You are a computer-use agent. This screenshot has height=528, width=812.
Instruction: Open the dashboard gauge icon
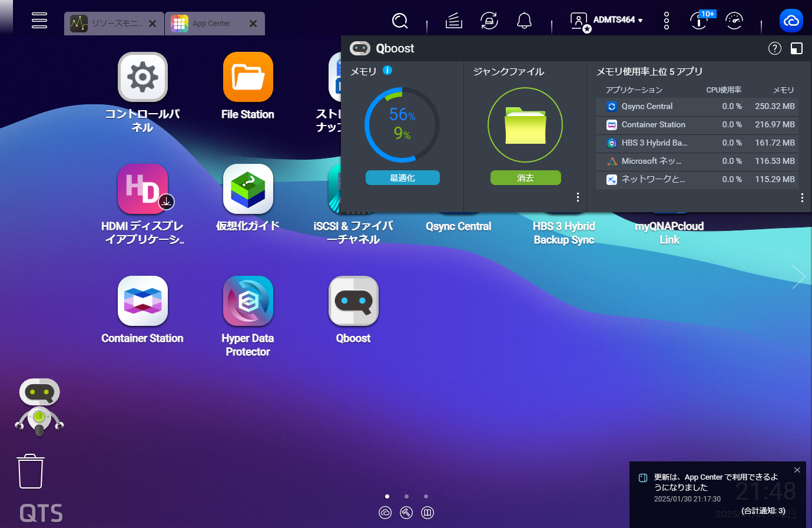(734, 21)
